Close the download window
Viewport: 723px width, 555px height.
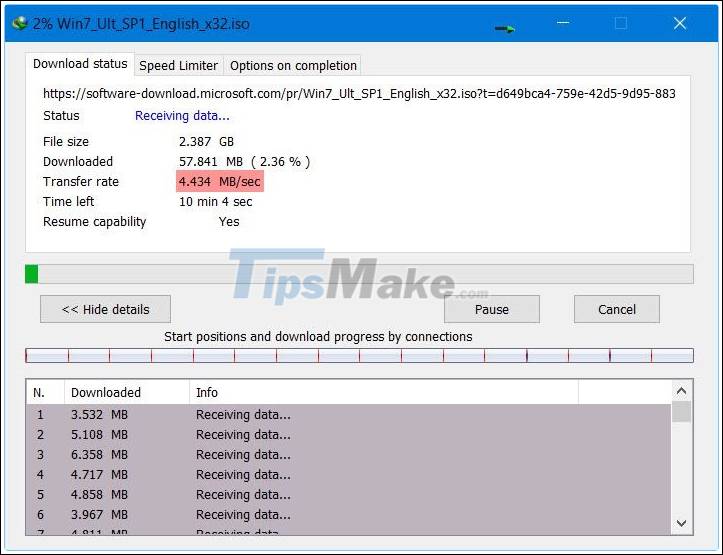[680, 23]
